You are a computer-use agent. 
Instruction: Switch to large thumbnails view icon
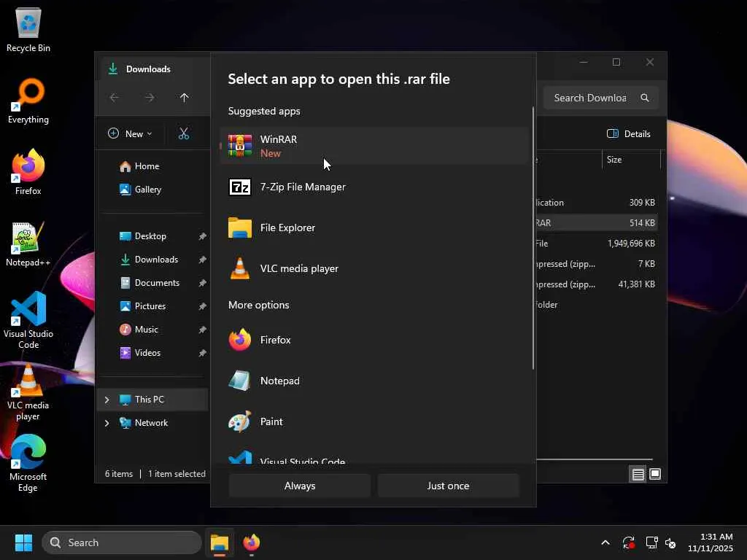[x=655, y=474]
